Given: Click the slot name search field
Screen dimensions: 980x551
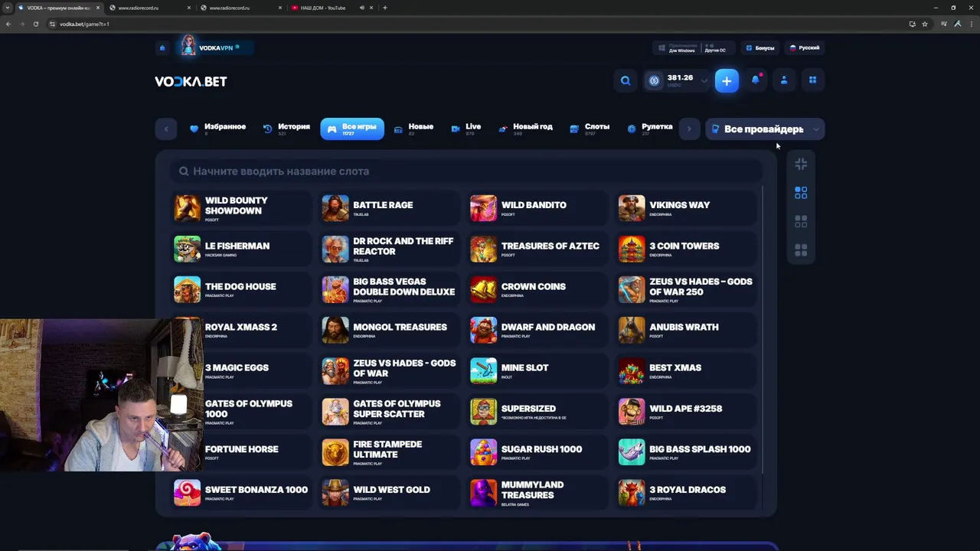Looking at the screenshot, I should pyautogui.click(x=467, y=171).
